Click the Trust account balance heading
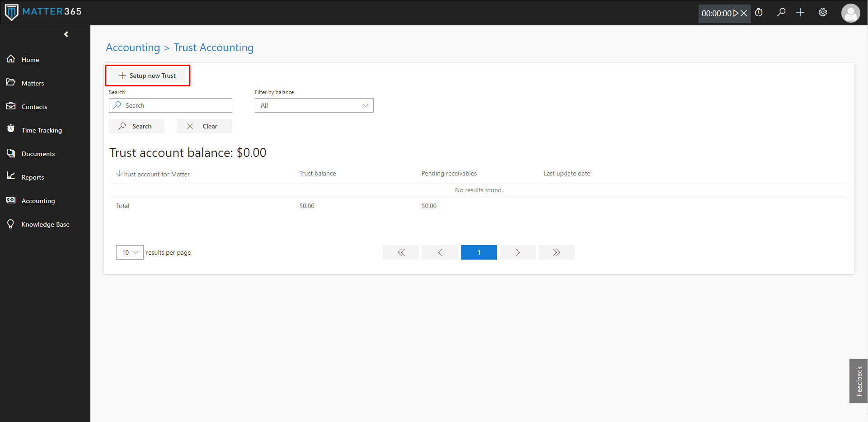868x422 pixels. tap(188, 152)
